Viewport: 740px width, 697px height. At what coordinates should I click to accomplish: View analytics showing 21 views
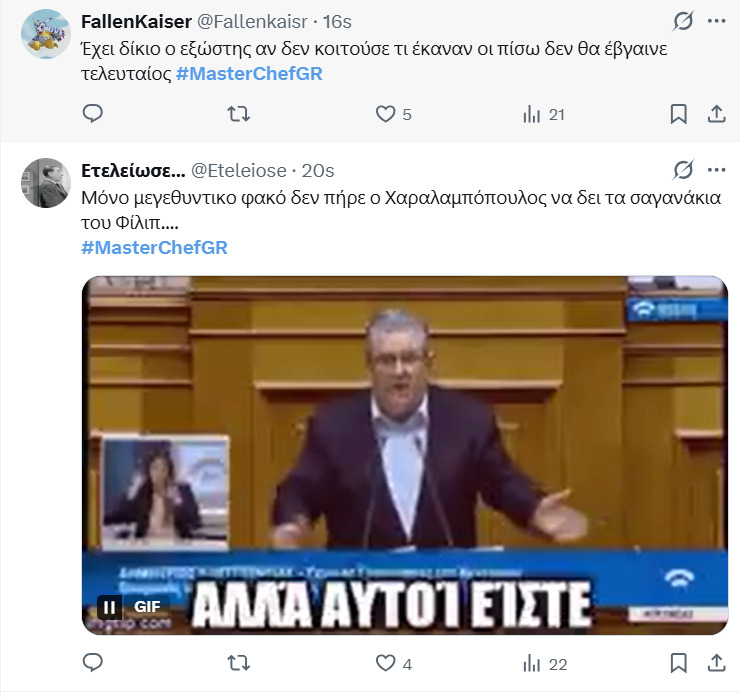(543, 114)
